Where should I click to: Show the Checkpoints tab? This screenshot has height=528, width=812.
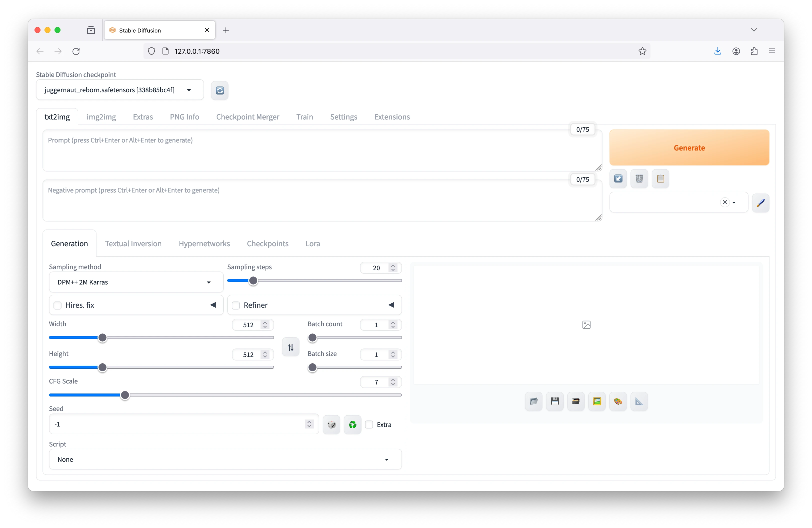pyautogui.click(x=267, y=243)
